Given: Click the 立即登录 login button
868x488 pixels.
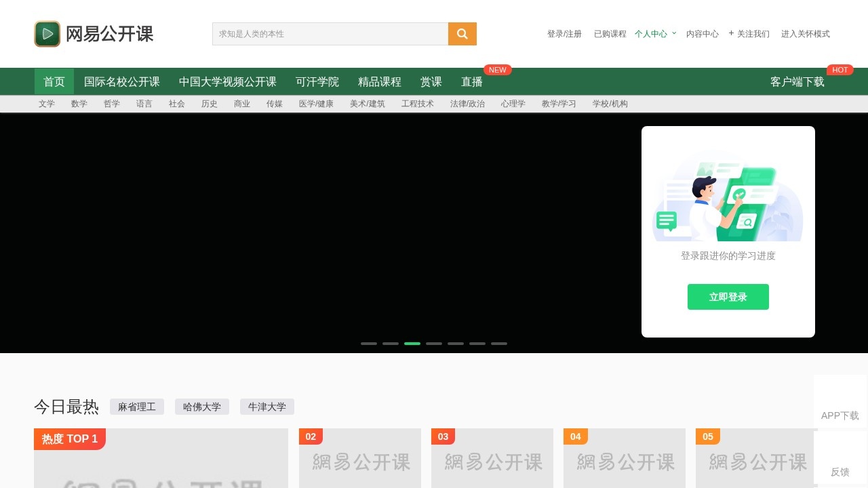Looking at the screenshot, I should 728,296.
